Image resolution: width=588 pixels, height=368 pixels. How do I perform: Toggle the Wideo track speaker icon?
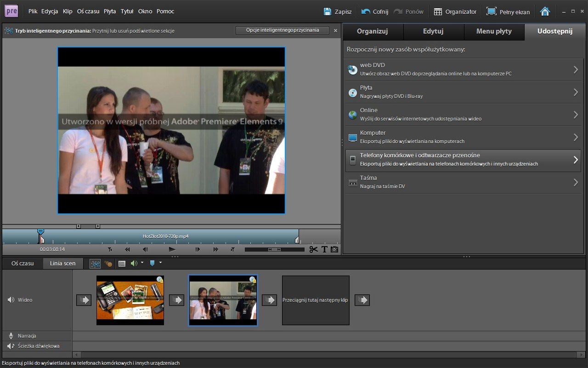(x=11, y=299)
